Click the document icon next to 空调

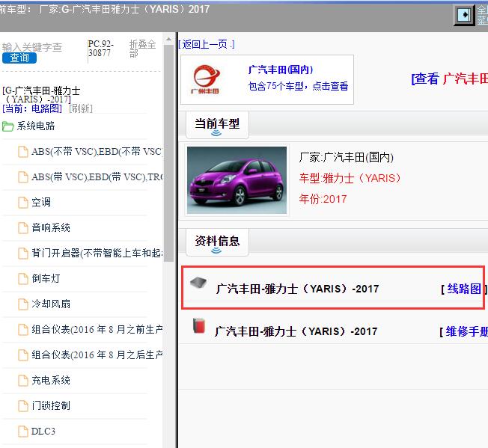point(23,203)
